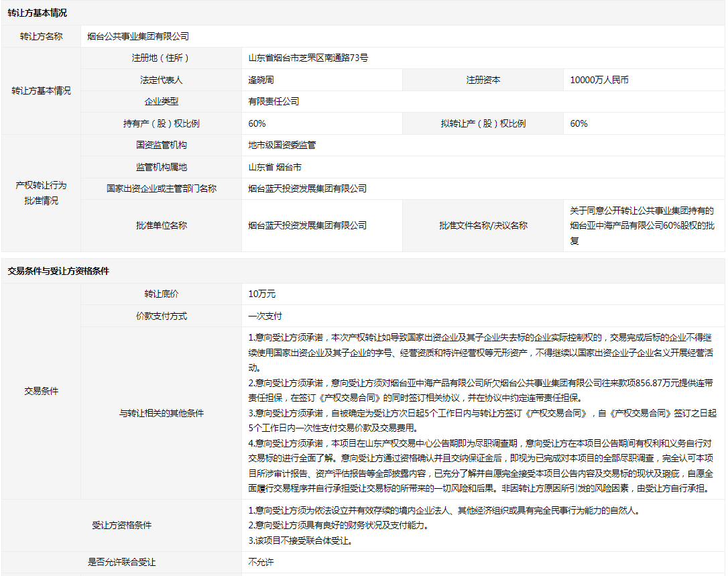Click the 不允许 joint transfer value
This screenshot has width=728, height=576.
261,562
